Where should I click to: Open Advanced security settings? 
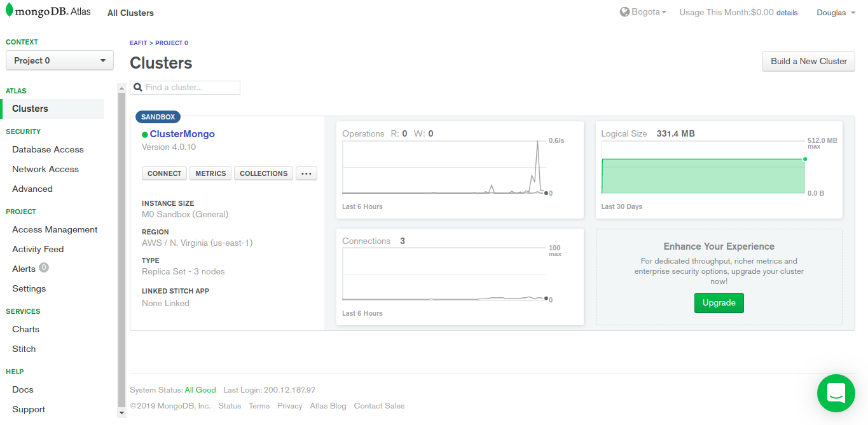[x=32, y=189]
